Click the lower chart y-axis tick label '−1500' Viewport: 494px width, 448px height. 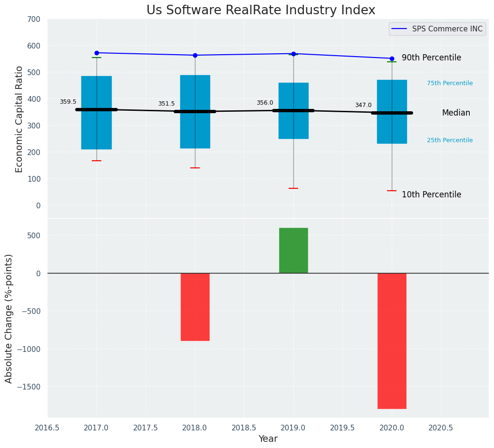tap(29, 387)
